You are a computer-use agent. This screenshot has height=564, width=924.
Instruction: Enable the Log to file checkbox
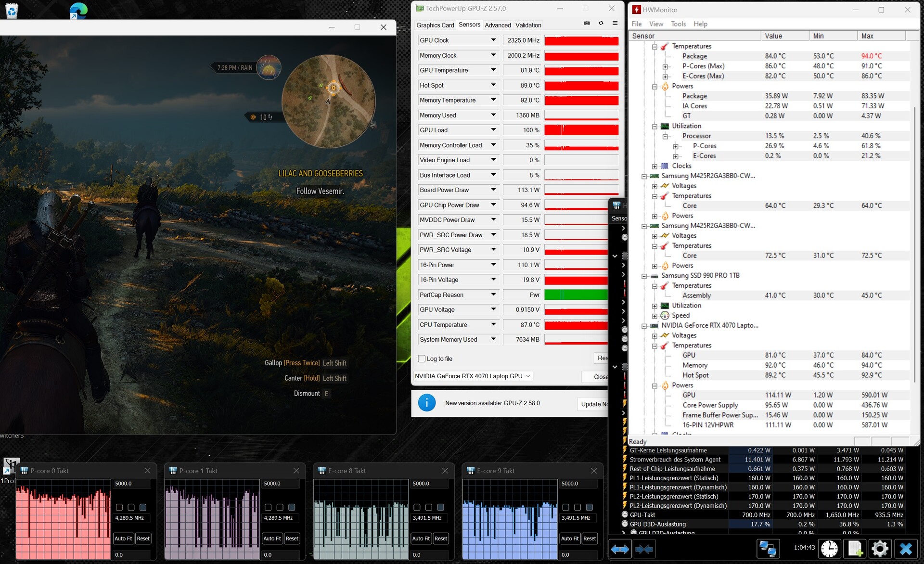pyautogui.click(x=422, y=359)
